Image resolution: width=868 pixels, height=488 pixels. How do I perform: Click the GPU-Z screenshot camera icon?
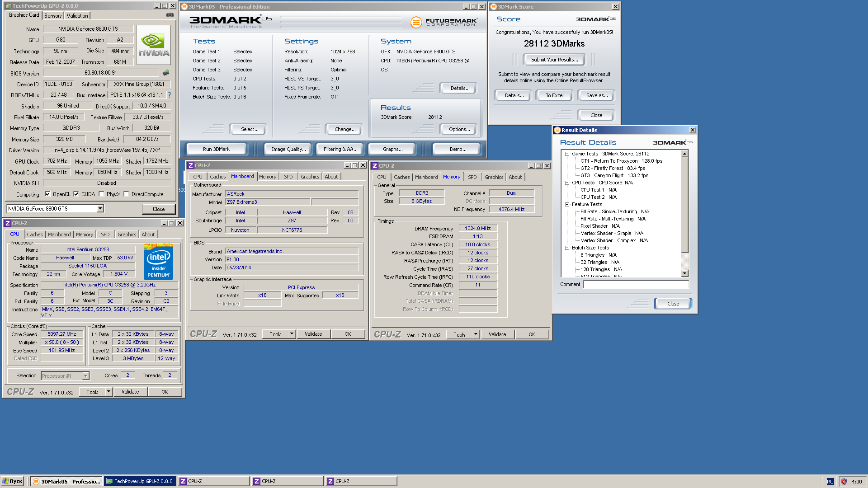[x=170, y=15]
